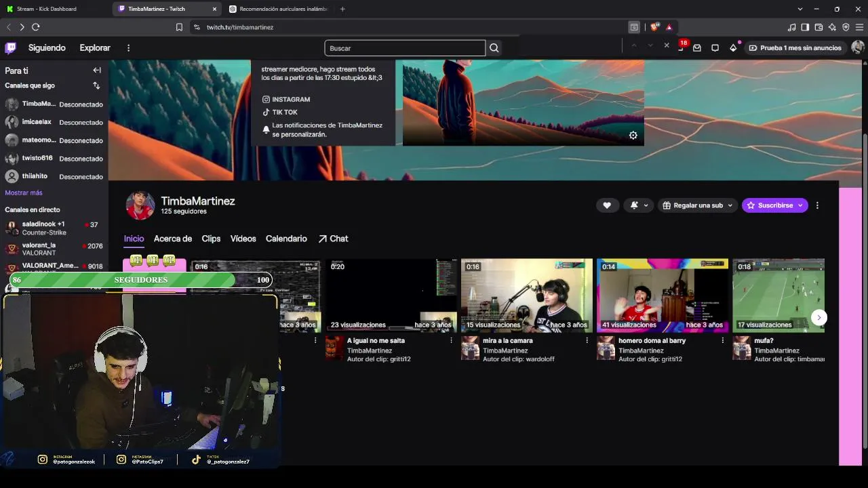The width and height of the screenshot is (868, 488).
Task: Play the 'mufa?' clip thumbnail
Action: [x=778, y=296]
